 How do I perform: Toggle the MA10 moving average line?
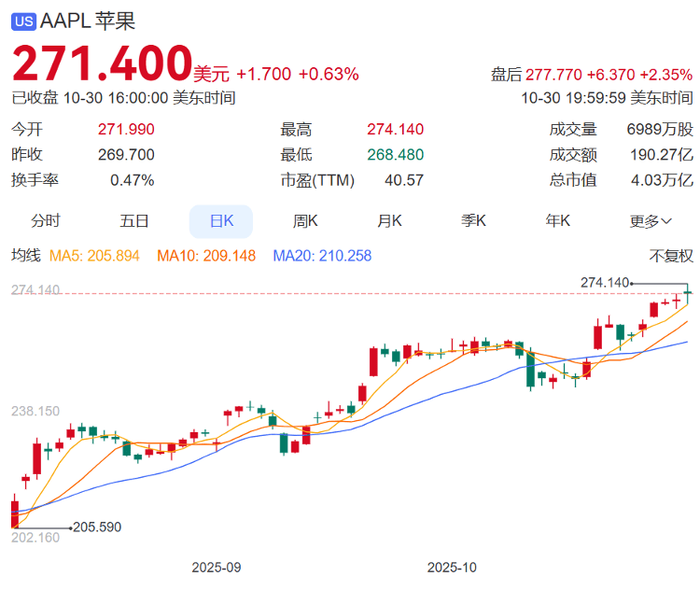point(205,256)
